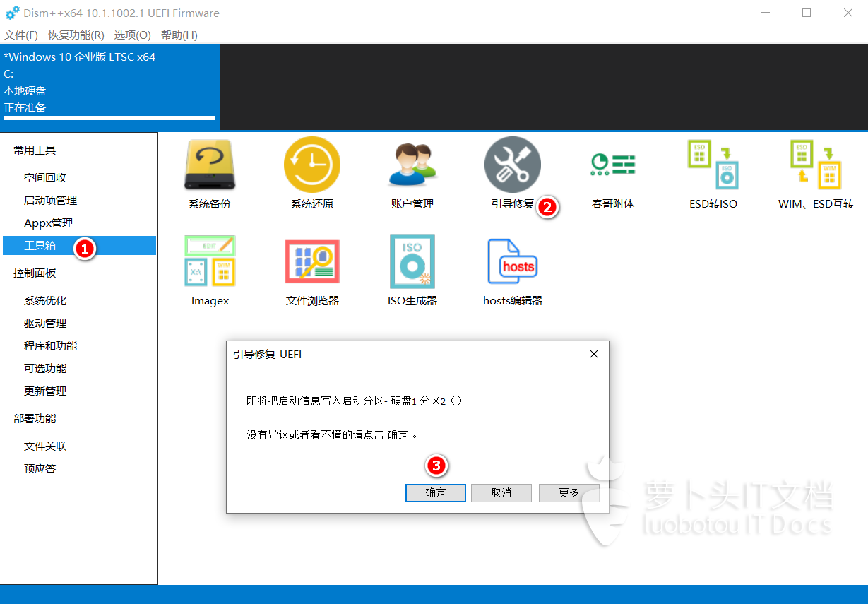Viewport: 868px width, 604px height.
Task: Open the 系统备份 system backup tool
Action: [x=209, y=165]
